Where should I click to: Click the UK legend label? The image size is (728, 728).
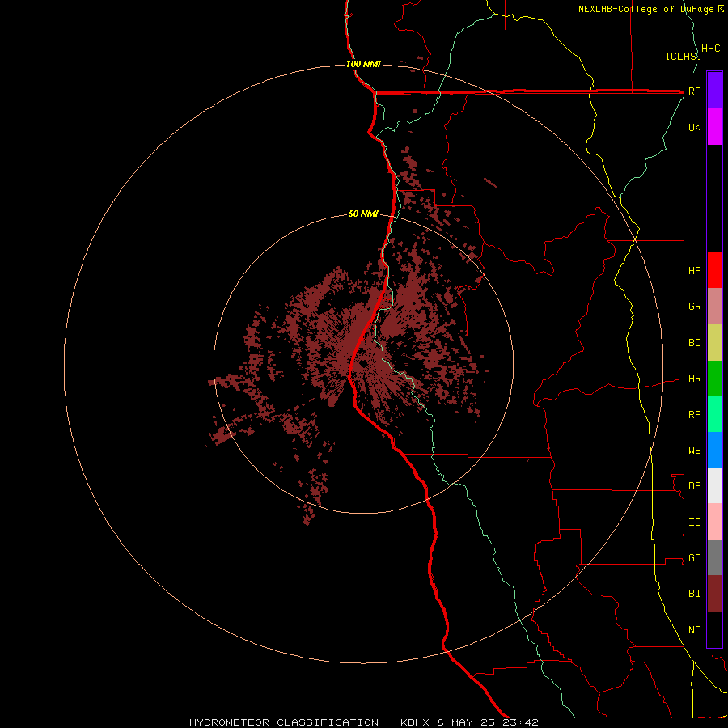pyautogui.click(x=694, y=127)
